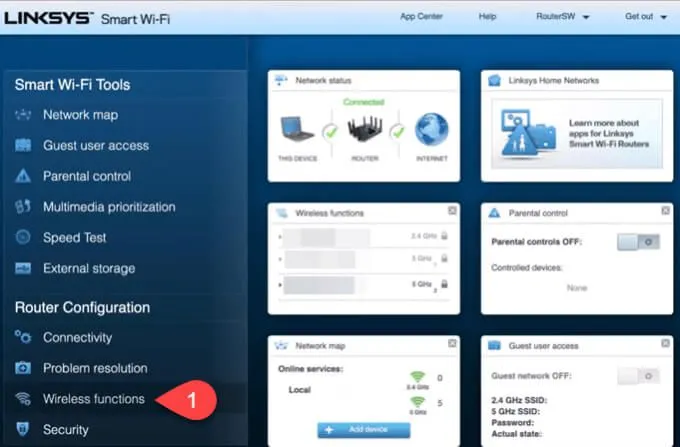Open Network map in Smart Wi-Fi Tools

81,115
